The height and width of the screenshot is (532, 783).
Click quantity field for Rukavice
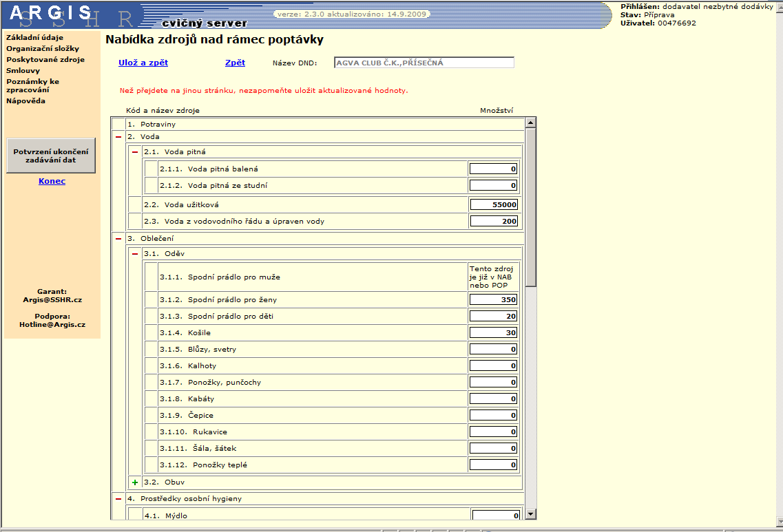[493, 432]
